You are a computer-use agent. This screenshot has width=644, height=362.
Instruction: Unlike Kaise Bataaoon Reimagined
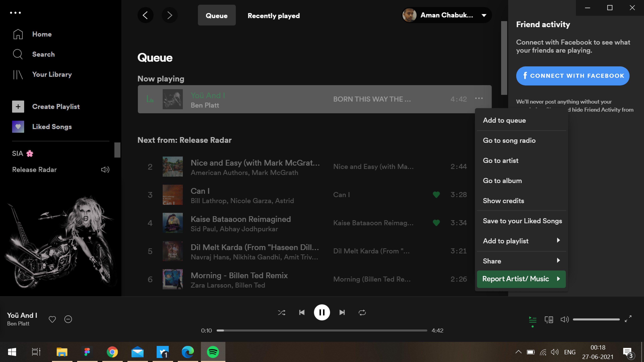click(436, 223)
